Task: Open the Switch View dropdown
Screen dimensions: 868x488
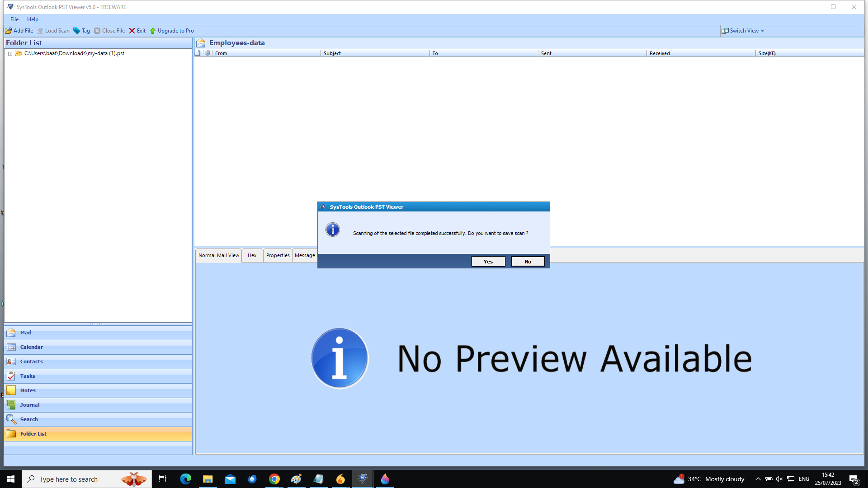Action: [x=743, y=31]
